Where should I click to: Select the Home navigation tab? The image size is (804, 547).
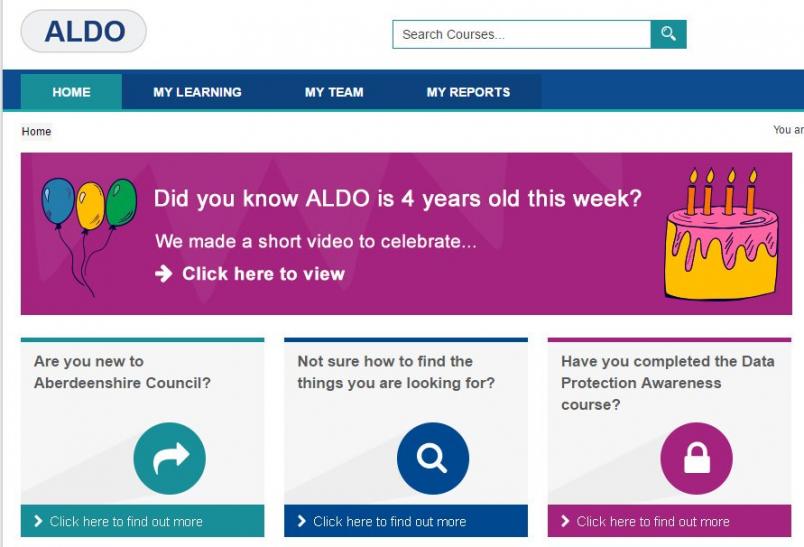[x=71, y=92]
